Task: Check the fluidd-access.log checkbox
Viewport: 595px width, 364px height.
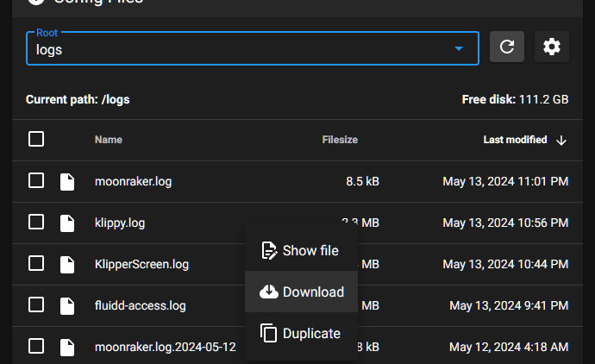Action: pos(36,304)
